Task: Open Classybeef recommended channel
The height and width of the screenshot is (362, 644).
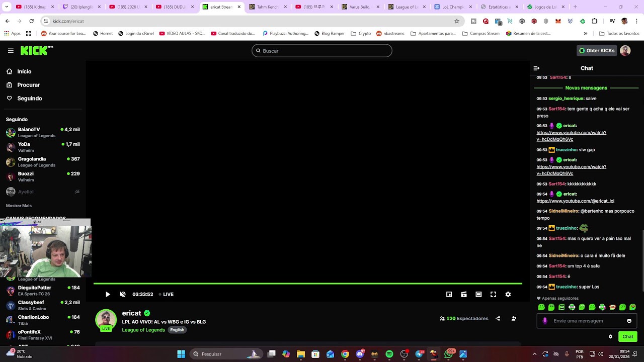Action: pos(43,305)
